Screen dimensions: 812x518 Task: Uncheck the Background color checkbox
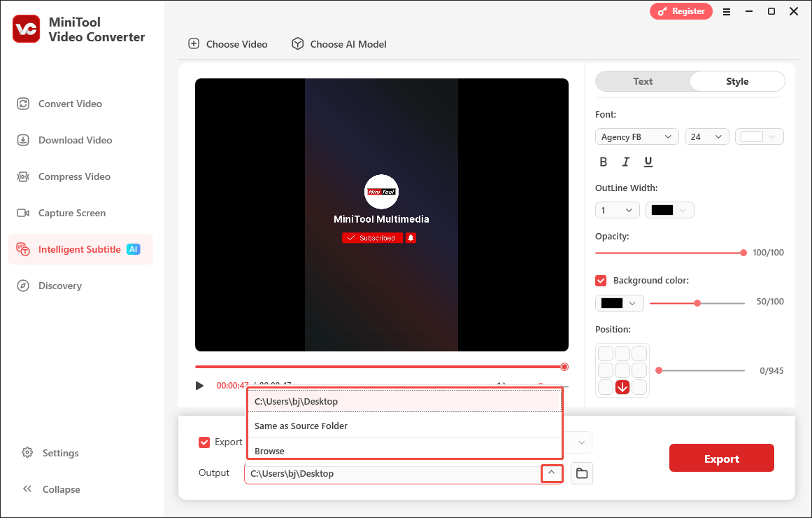click(x=601, y=281)
